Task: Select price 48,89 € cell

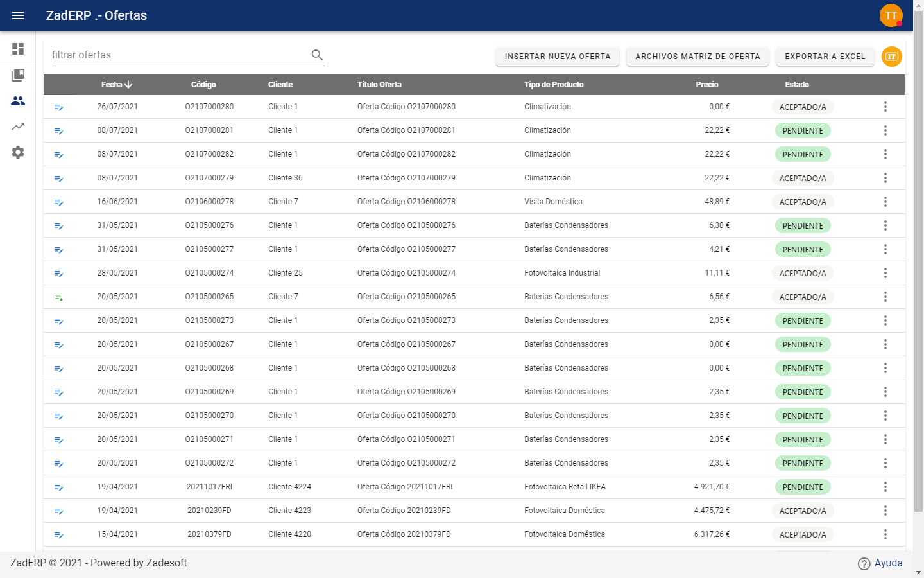Action: click(x=717, y=202)
